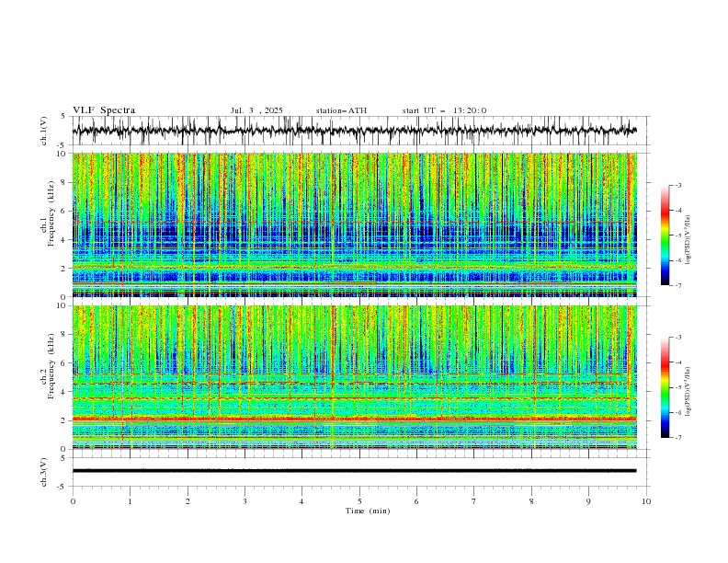Click the ch.1 voltage waveform trace
The width and height of the screenshot is (728, 563).
(354, 131)
